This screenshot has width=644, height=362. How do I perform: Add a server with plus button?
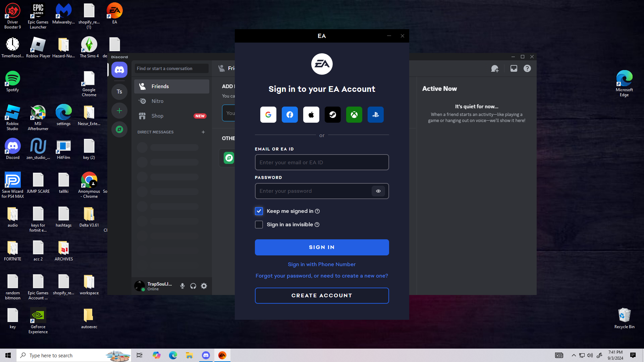[119, 111]
